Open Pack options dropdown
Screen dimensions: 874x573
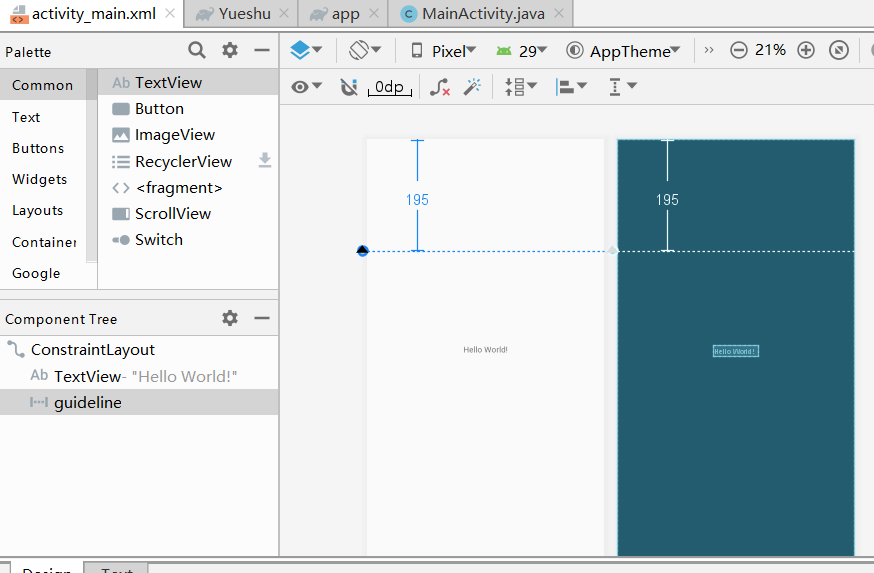click(520, 87)
